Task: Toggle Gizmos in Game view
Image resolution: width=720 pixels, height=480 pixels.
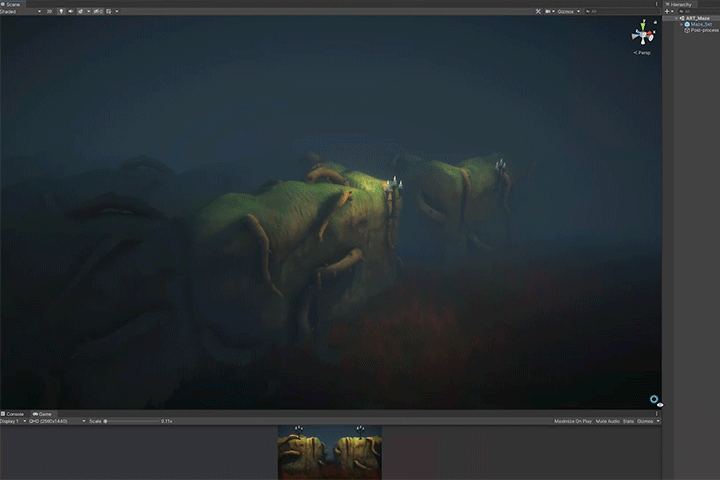Action: [645, 421]
